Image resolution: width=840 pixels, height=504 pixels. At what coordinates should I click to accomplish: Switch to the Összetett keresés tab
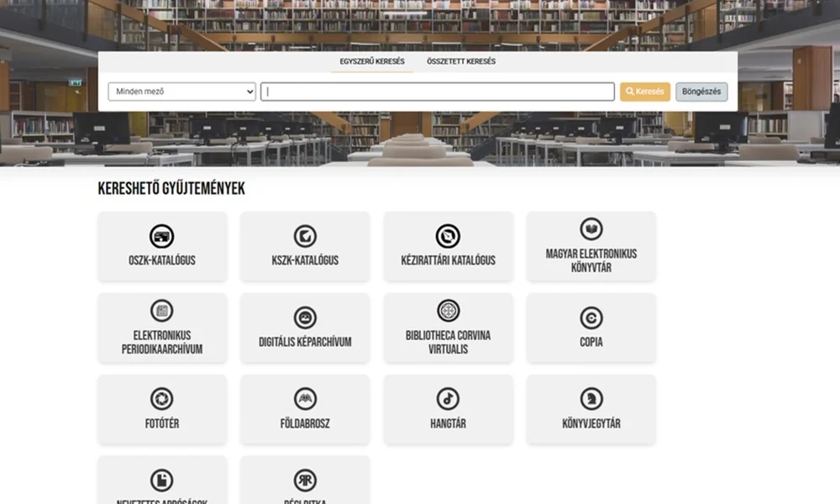(x=460, y=61)
